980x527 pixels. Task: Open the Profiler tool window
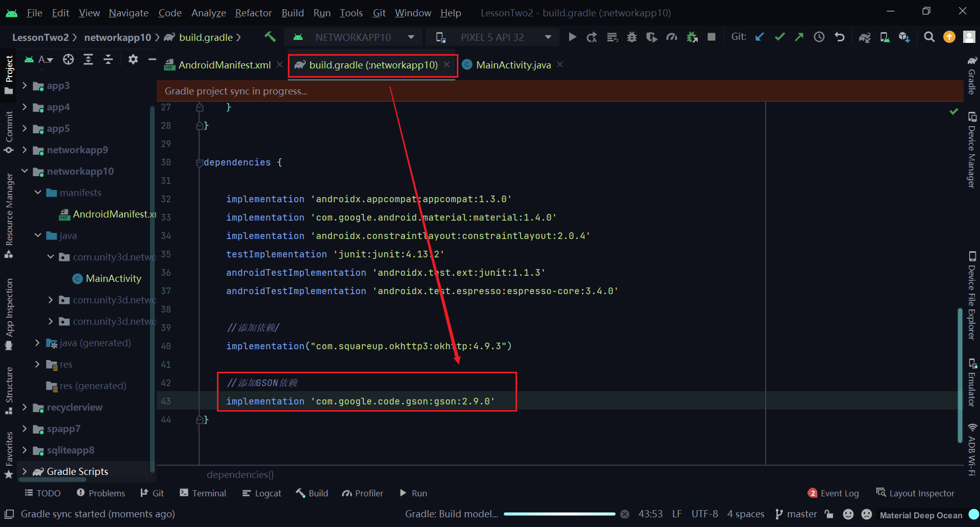coord(363,493)
